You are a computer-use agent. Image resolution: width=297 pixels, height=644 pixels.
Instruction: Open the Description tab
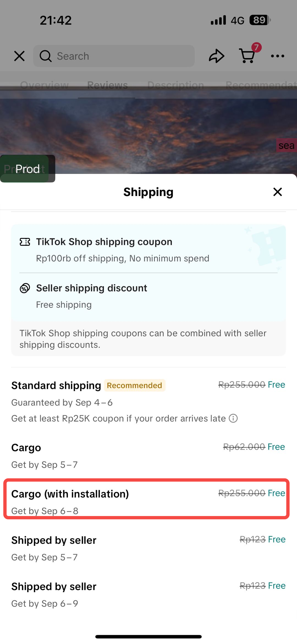coord(175,85)
